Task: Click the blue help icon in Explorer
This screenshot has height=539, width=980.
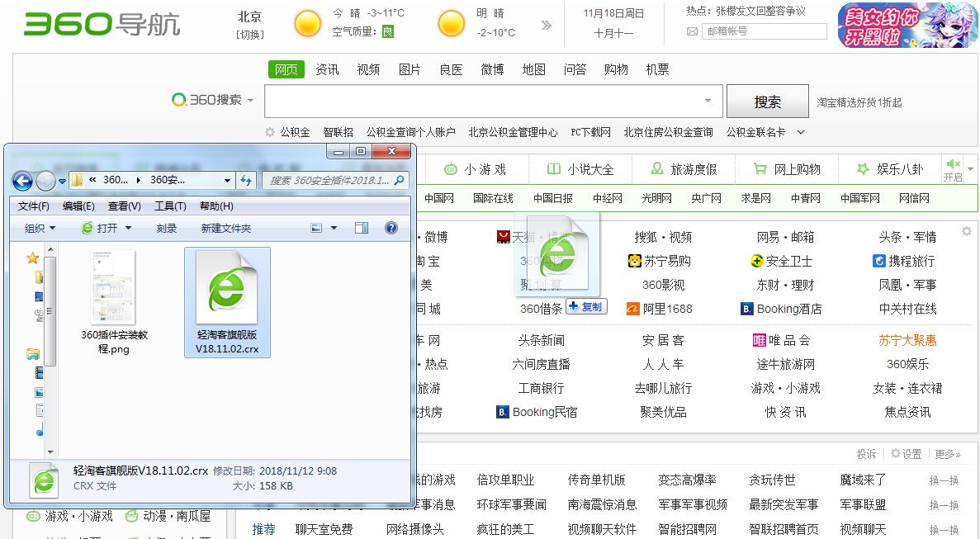Action: point(391,228)
